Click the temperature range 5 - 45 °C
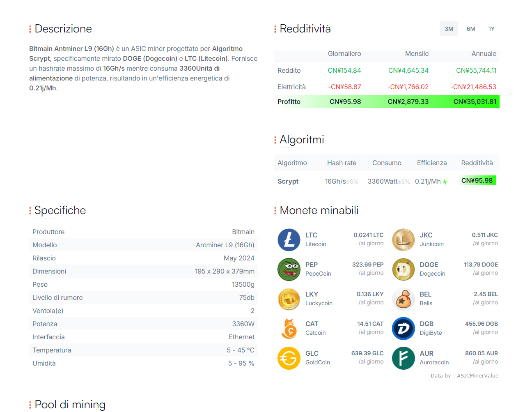The height and width of the screenshot is (412, 532). [241, 350]
